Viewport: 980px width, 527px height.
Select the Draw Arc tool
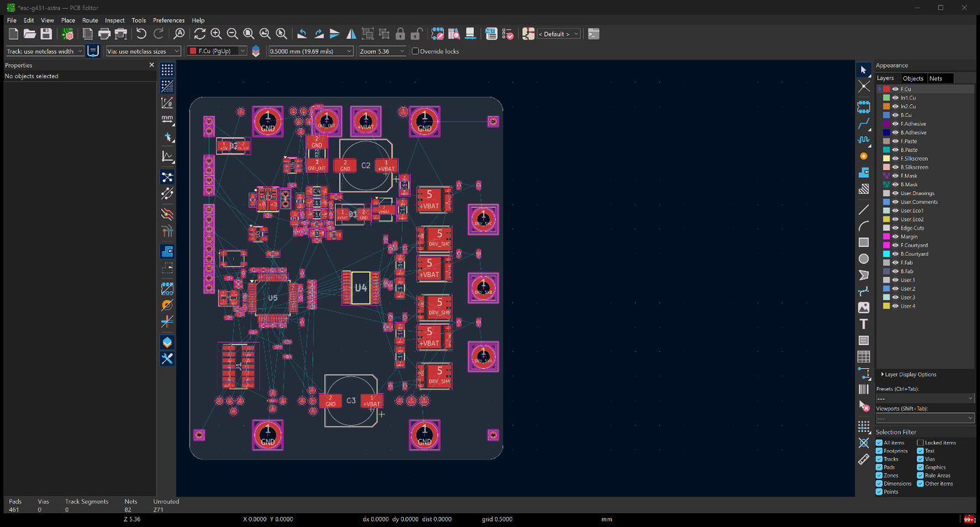coord(864,226)
